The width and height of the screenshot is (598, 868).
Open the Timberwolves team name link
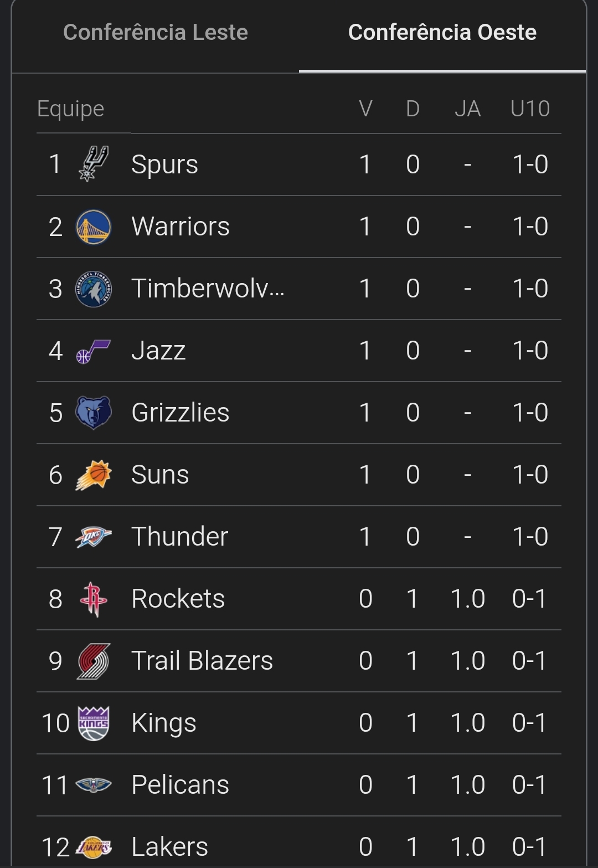208,289
